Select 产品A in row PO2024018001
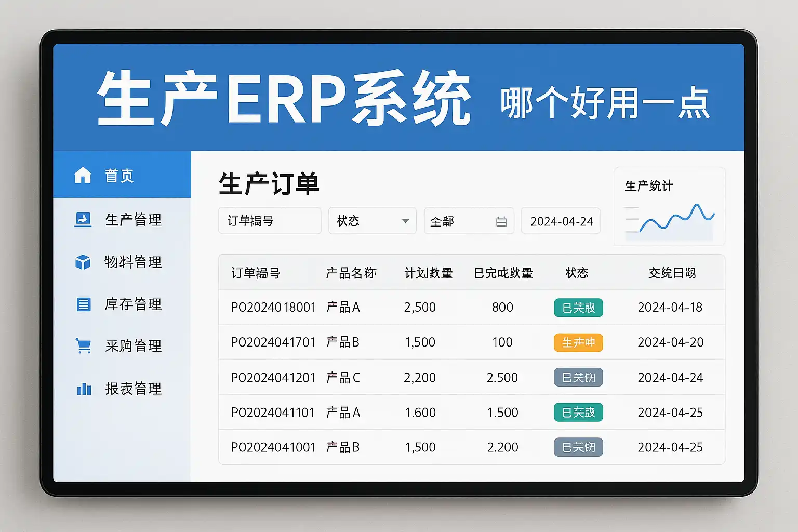 point(343,307)
